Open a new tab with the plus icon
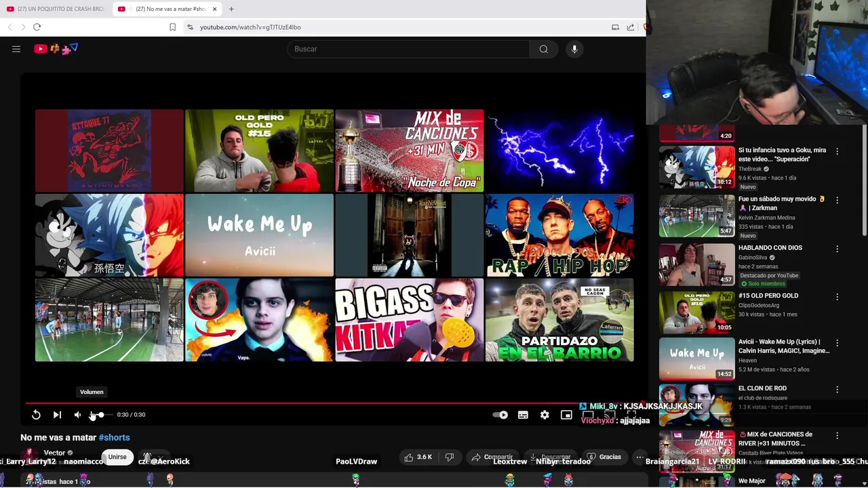The height and width of the screenshot is (488, 868). (231, 9)
